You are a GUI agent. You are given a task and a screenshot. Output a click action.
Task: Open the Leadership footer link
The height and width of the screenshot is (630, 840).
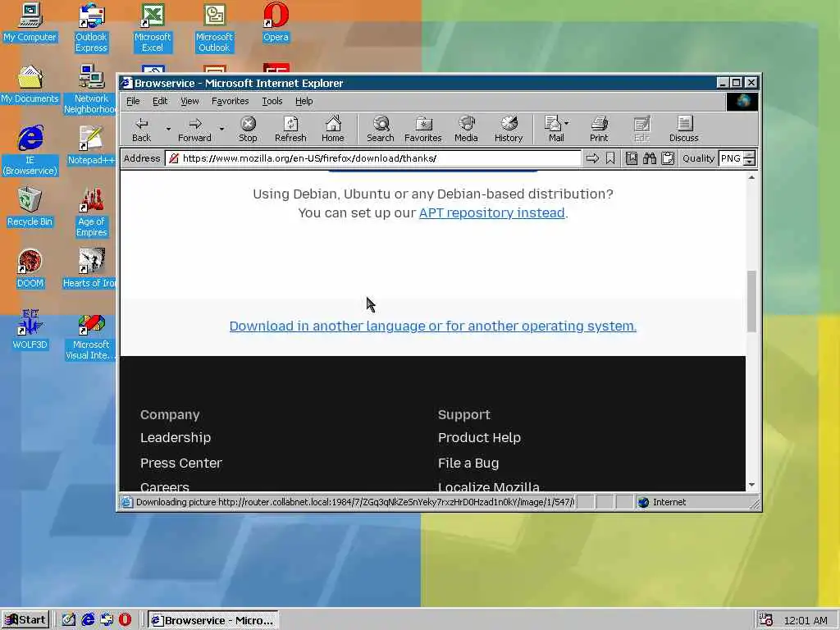point(176,437)
